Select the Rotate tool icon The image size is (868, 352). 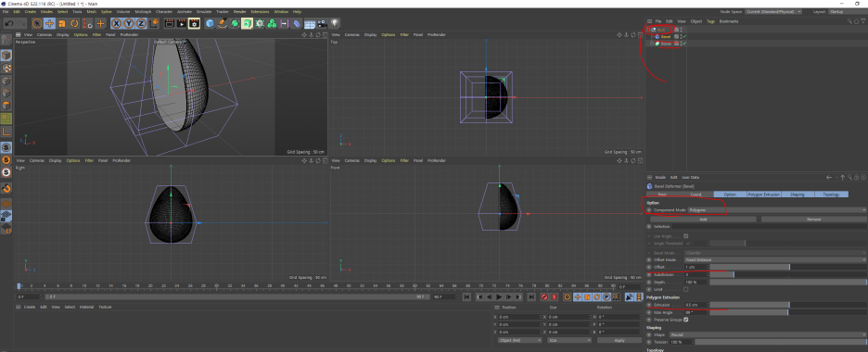pyautogui.click(x=74, y=23)
